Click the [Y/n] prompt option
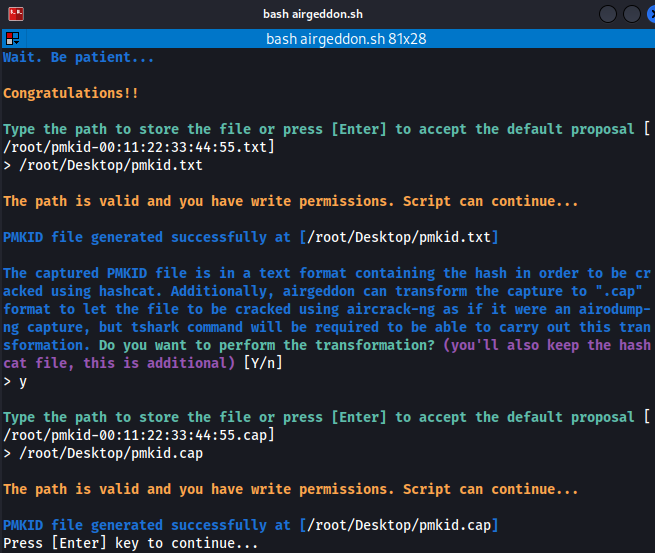 point(264,363)
